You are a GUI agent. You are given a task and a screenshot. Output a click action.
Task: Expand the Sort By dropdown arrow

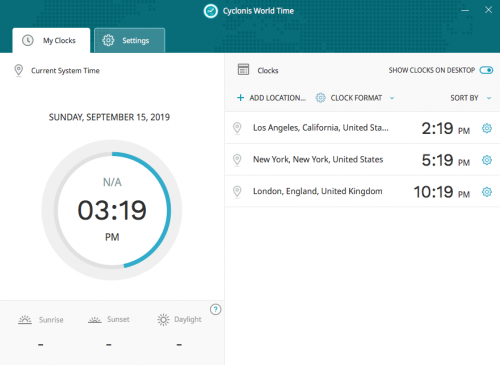tap(489, 98)
